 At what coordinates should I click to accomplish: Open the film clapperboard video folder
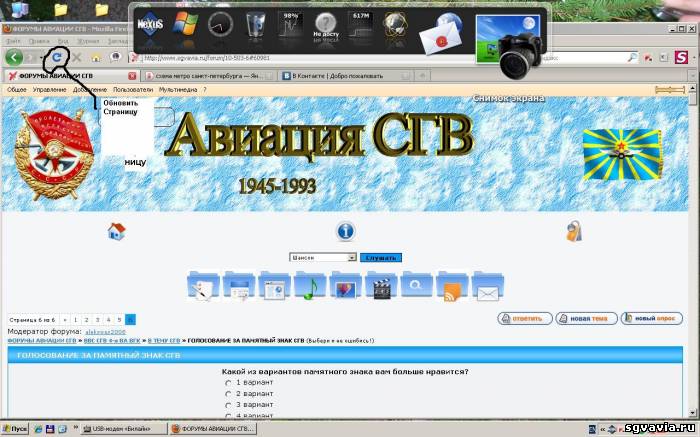coord(380,287)
